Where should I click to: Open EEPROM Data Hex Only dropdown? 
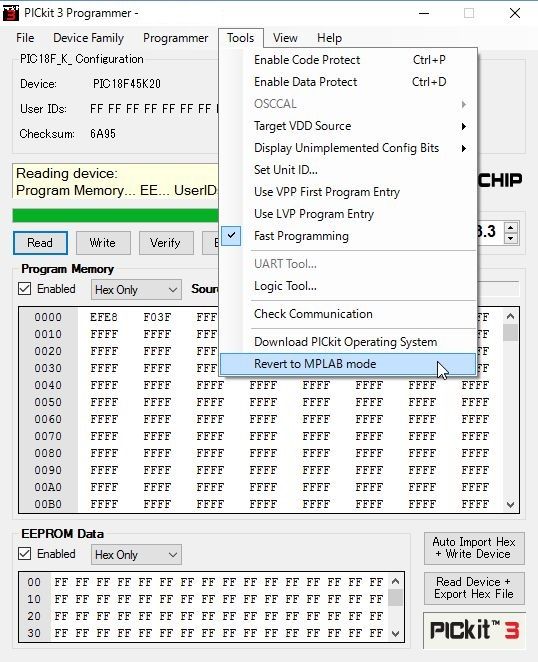click(136, 555)
